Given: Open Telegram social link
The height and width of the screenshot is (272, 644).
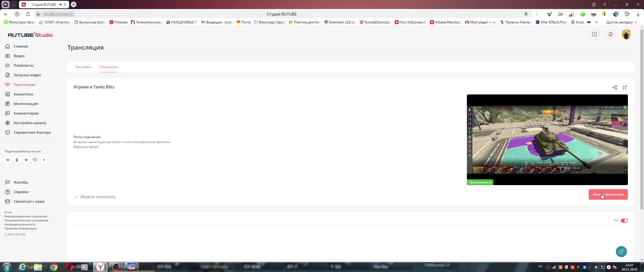Looking at the screenshot, I should click(x=26, y=160).
